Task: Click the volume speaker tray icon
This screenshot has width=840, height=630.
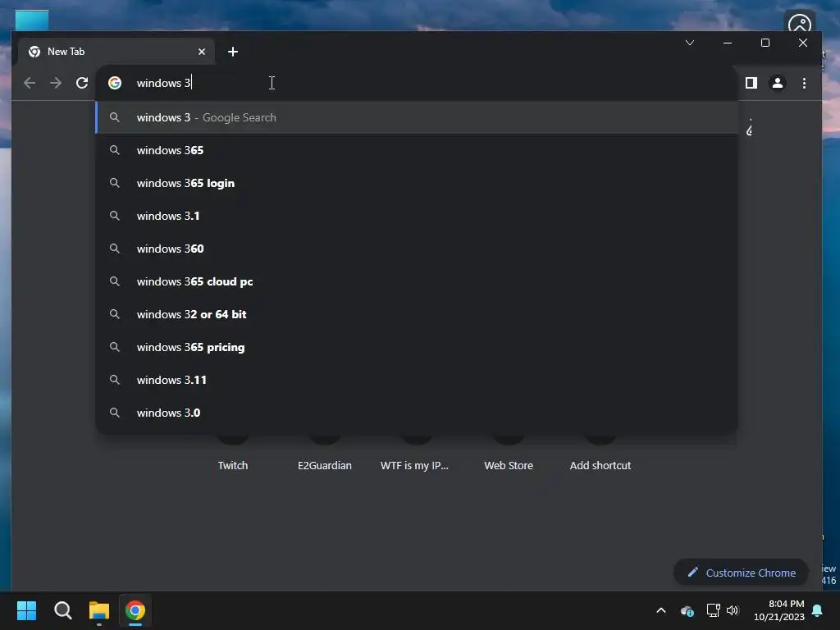Action: pyautogui.click(x=733, y=610)
